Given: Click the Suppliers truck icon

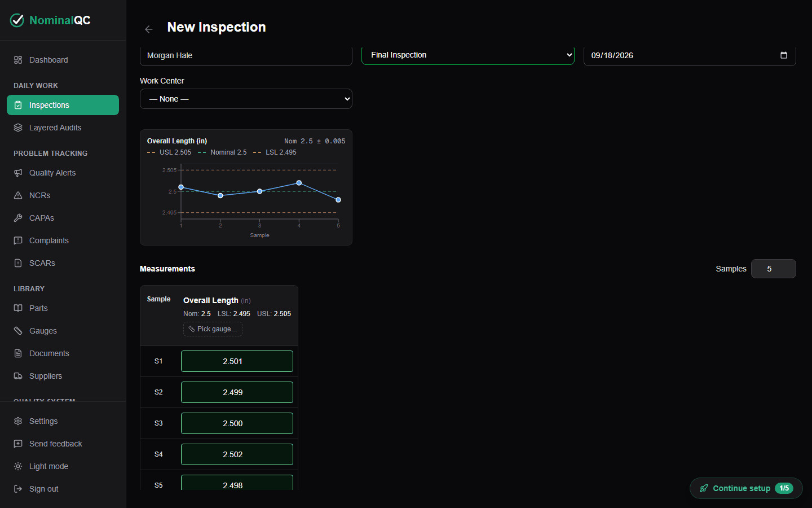Looking at the screenshot, I should coord(18,376).
